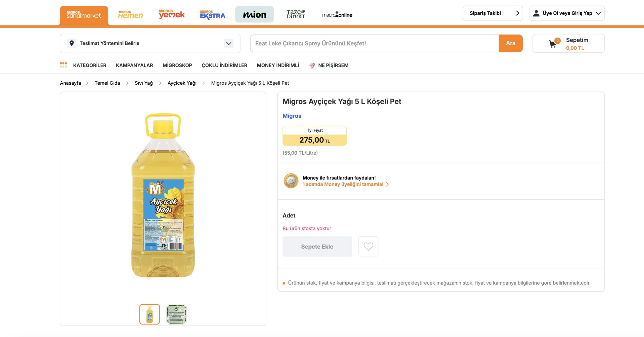Go to Ayçicek Yağı breadcrumb link
644x337 pixels.
182,83
